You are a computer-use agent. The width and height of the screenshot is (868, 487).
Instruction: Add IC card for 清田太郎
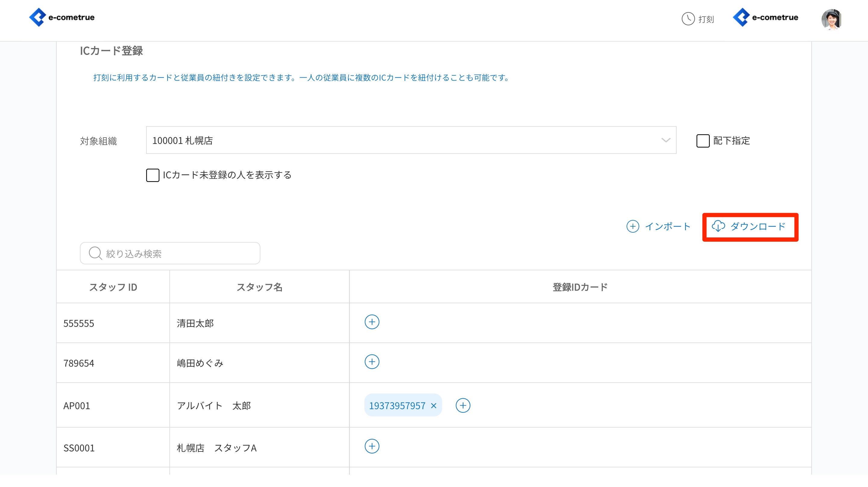(372, 322)
